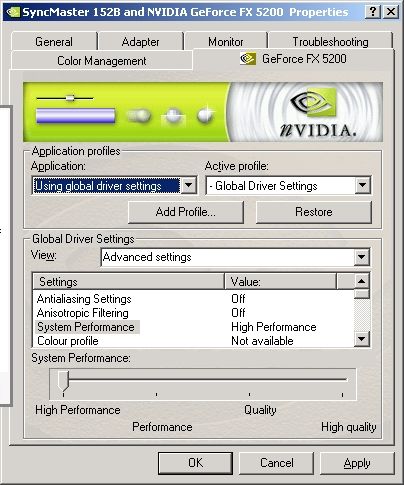Click the title bar NVIDIA icon
This screenshot has height=485, width=404.
coord(13,12)
